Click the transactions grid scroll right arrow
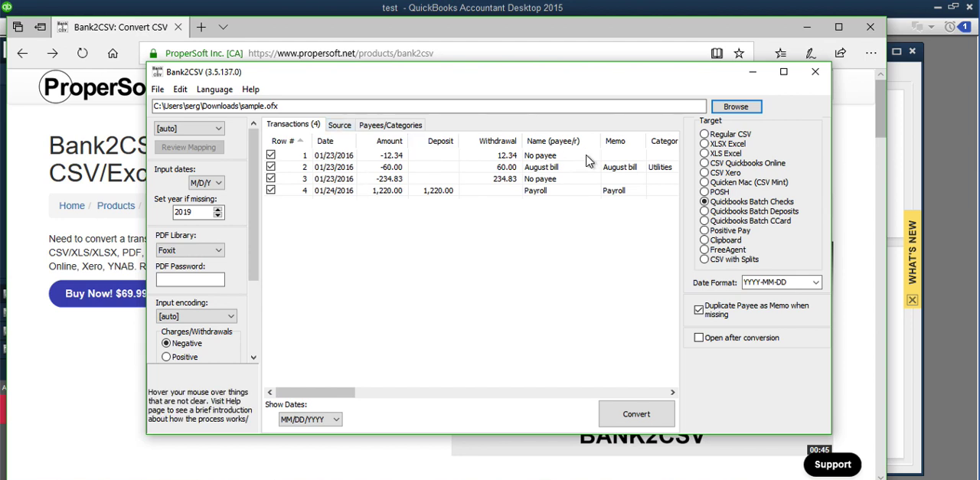This screenshot has width=980, height=480. point(672,392)
